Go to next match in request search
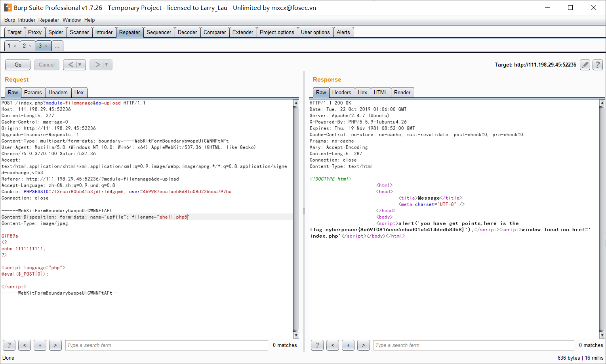This screenshot has height=364, width=606. tap(55, 345)
